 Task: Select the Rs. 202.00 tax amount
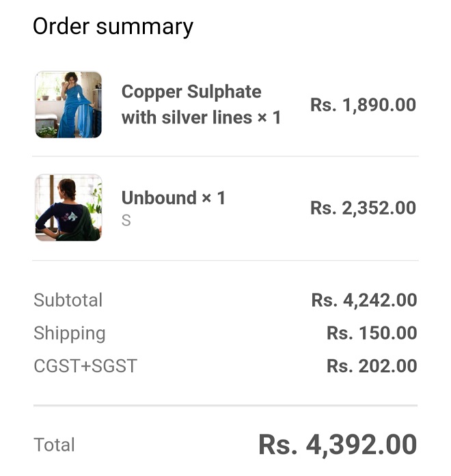(x=371, y=366)
